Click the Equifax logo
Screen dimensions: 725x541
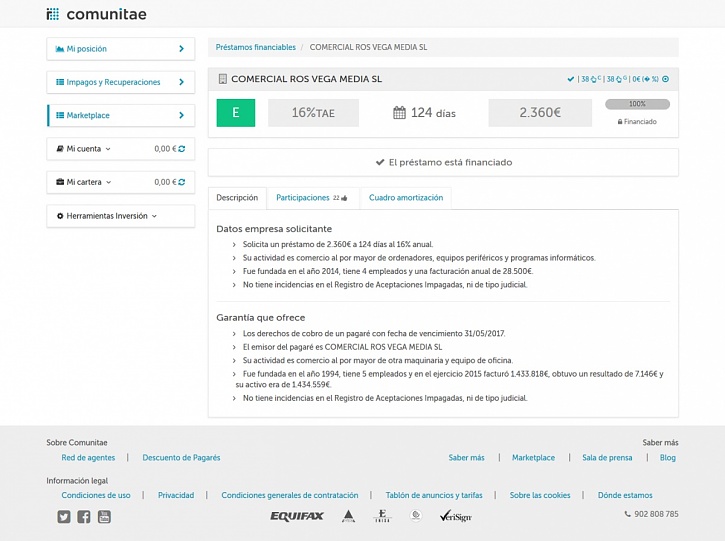pos(297,516)
